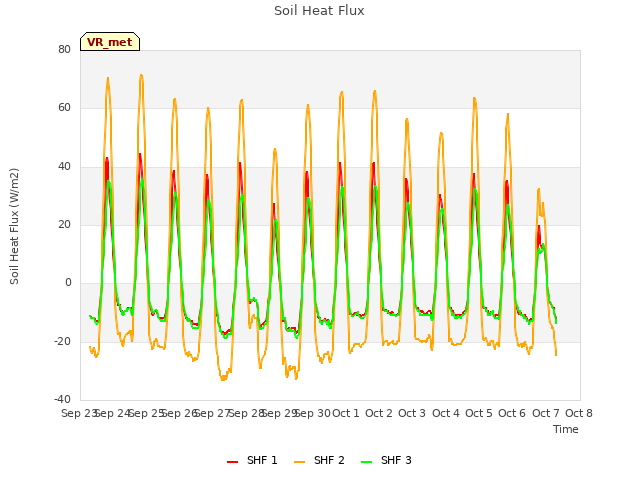The image size is (640, 480).
Task: Click the Oct 4 x-axis tick label
Action: [446, 413]
